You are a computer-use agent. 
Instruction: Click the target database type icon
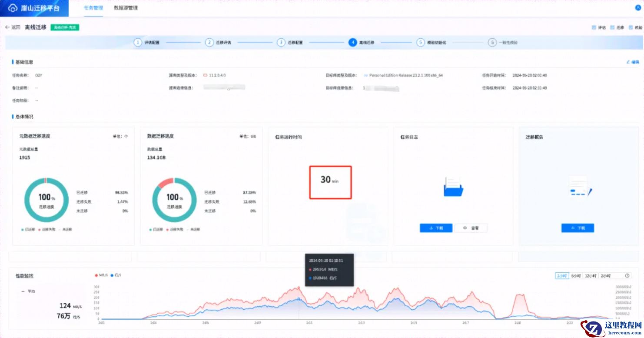coord(366,75)
